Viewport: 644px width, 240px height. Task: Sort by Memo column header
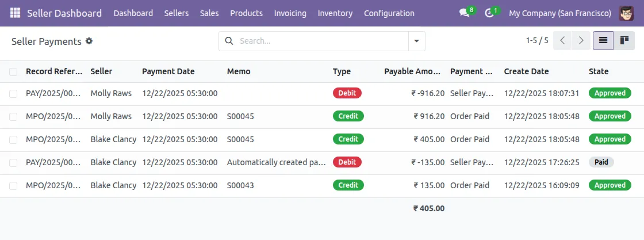(x=239, y=71)
